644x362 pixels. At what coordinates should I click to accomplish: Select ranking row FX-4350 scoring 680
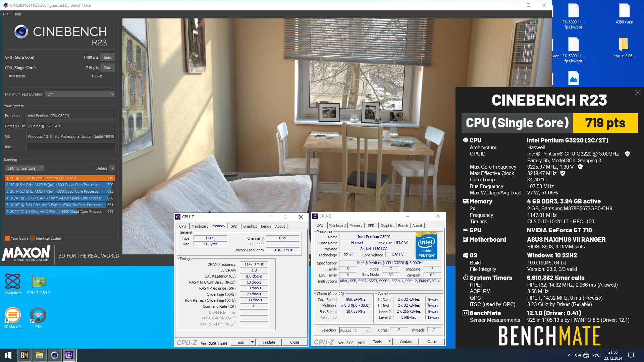coord(60,198)
